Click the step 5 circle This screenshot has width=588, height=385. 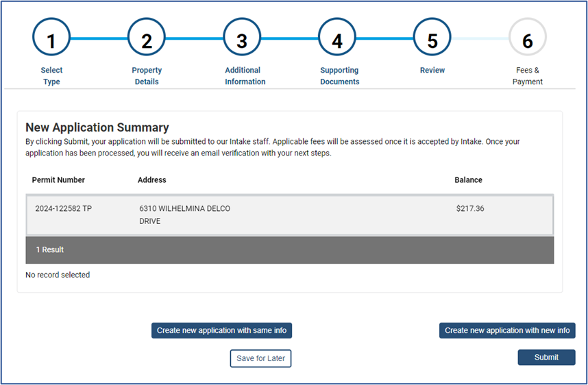(x=432, y=38)
